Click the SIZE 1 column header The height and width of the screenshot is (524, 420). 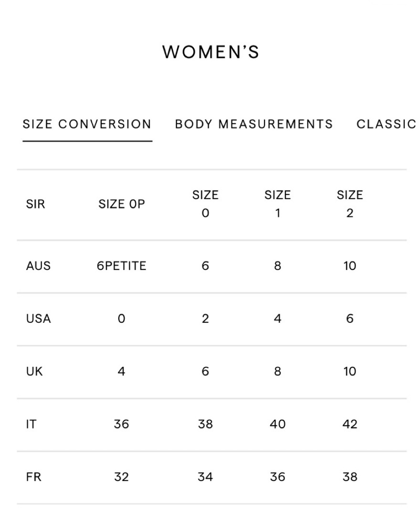pos(277,204)
